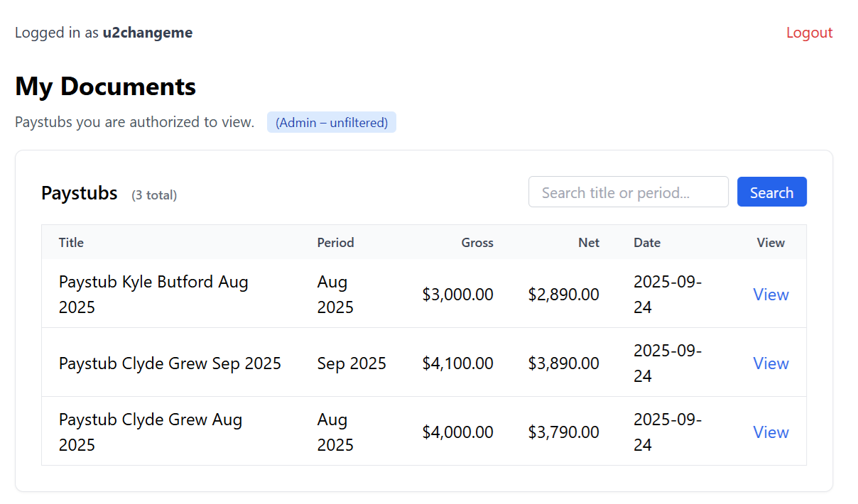
Task: Click the Net column header
Action: [x=588, y=243]
